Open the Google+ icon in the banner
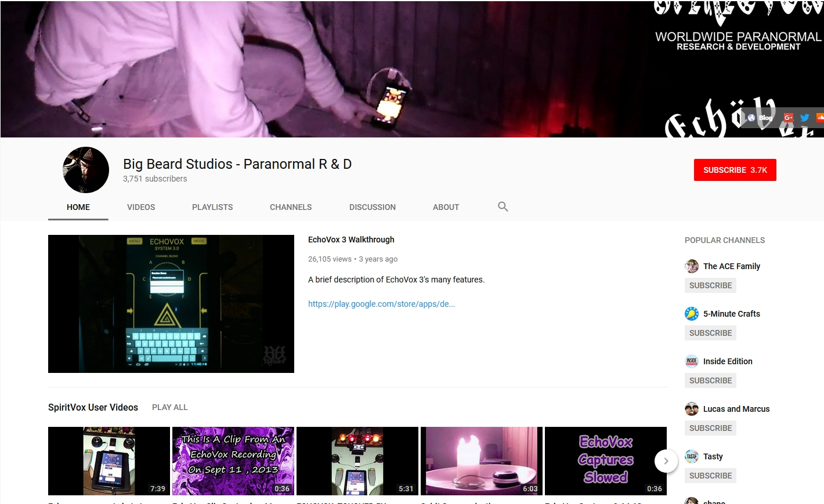This screenshot has width=824, height=504. pyautogui.click(x=788, y=118)
